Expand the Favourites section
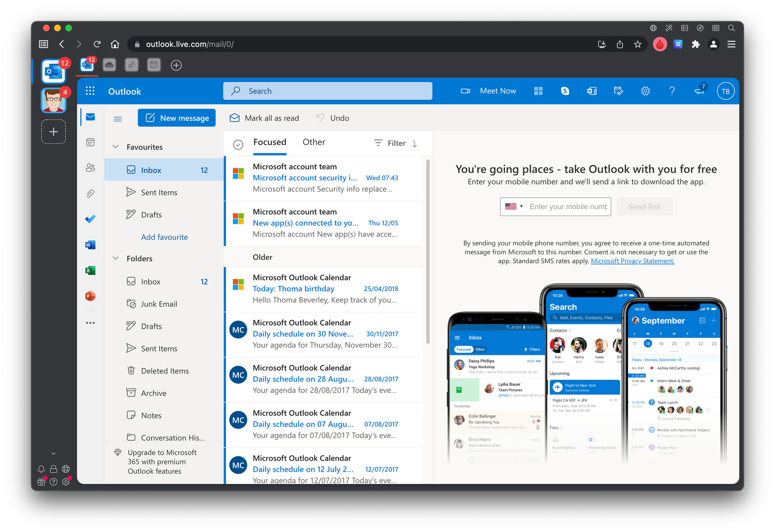Screen dimensions: 775x532 point(117,146)
